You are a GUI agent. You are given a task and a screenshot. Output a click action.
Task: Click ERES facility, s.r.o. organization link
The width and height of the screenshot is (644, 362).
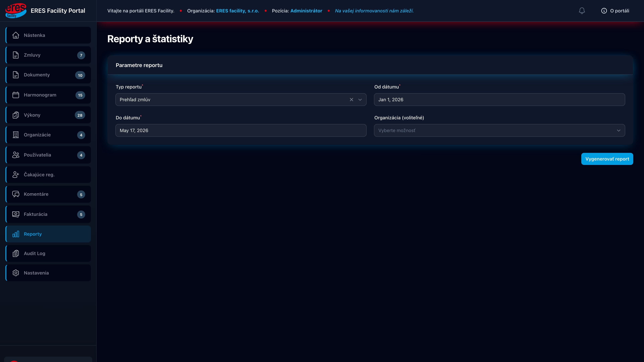(237, 11)
